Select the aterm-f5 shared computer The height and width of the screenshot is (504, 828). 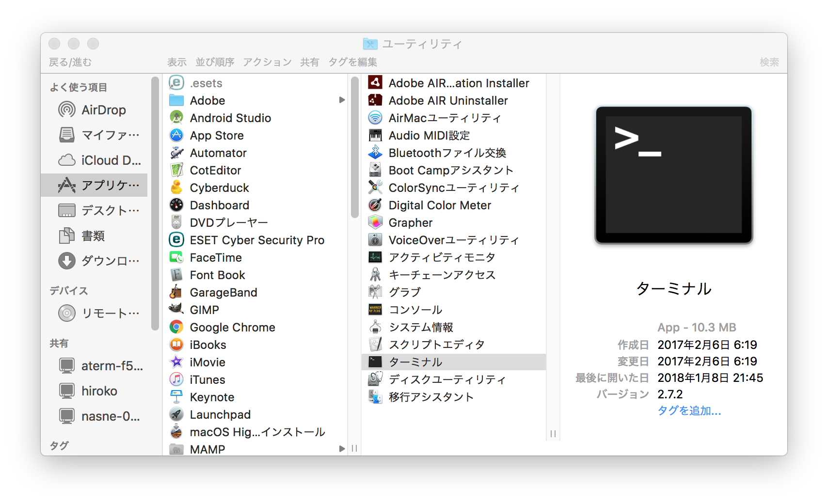[x=94, y=365]
